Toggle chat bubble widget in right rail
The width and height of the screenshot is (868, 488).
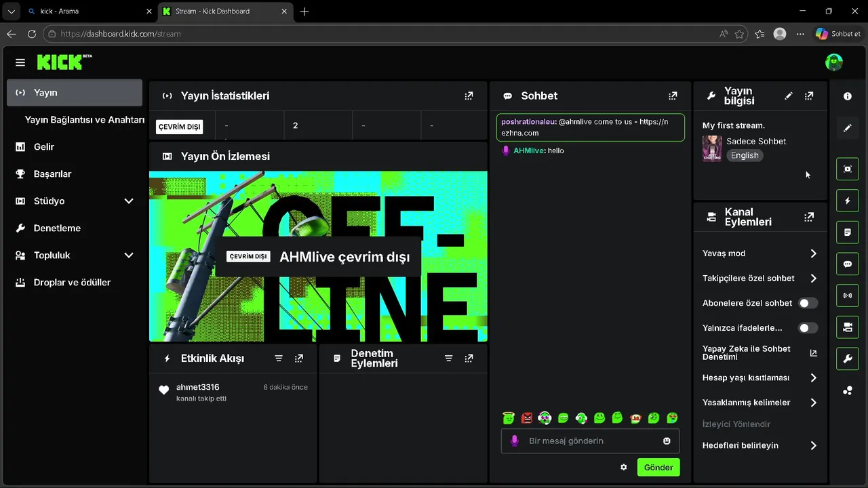[848, 264]
